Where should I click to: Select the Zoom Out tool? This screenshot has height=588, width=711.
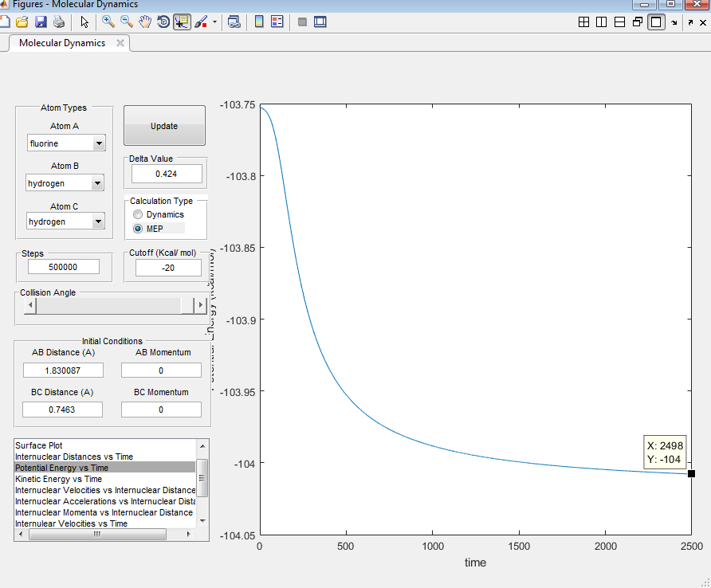click(x=127, y=22)
